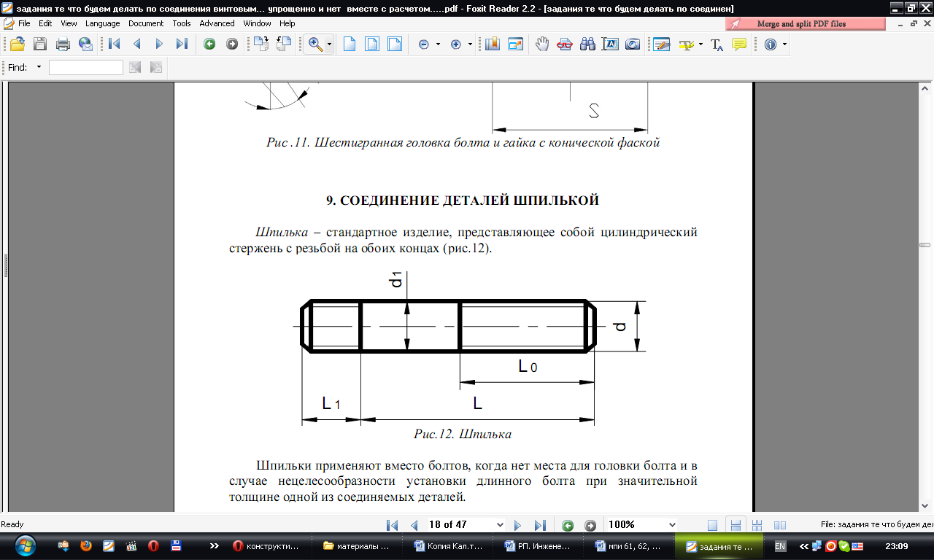
Task: Open Firefox from quick launch
Action: click(x=86, y=545)
